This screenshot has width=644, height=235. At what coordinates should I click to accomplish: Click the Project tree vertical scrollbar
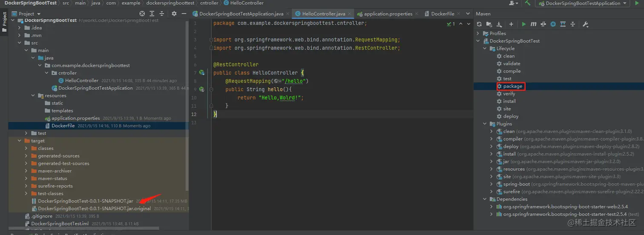[187, 106]
